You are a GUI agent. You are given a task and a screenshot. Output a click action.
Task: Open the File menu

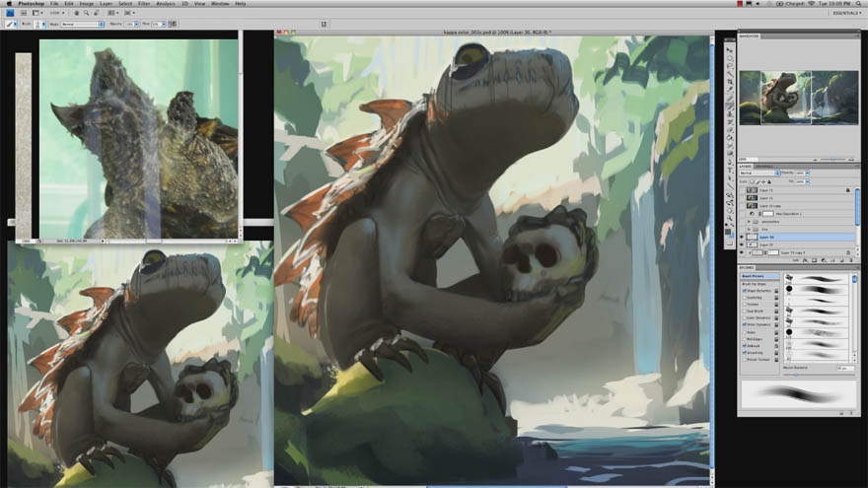[54, 3]
